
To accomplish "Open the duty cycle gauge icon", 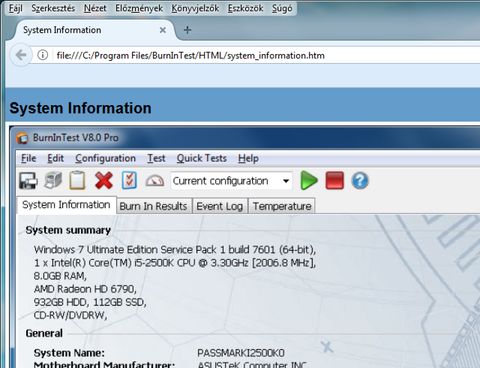I will pos(155,181).
